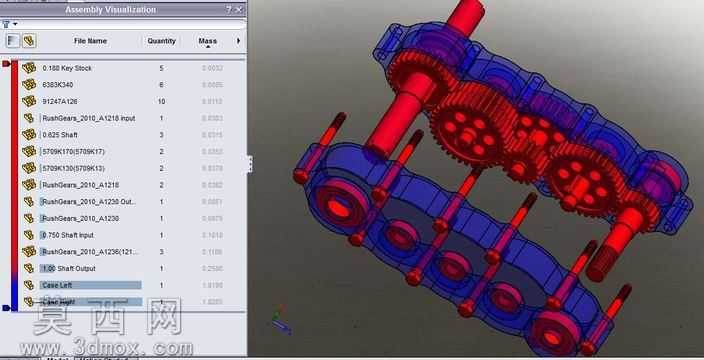Select the RushGears_2010_A1230 file name
The image size is (704, 360).
pos(80,218)
